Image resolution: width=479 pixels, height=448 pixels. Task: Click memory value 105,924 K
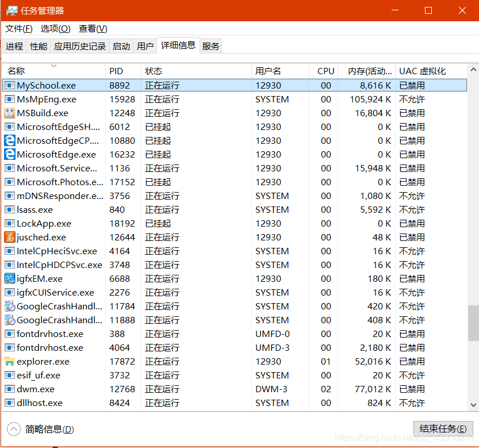coord(370,99)
